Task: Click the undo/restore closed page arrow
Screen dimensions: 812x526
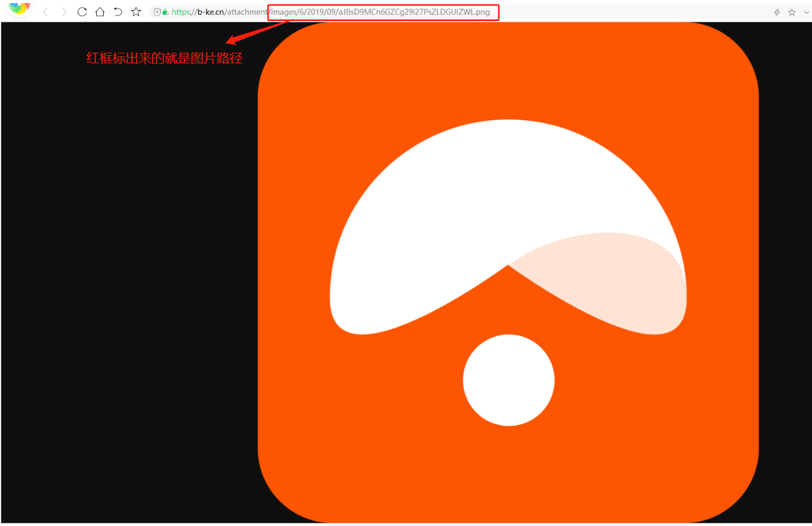Action: click(118, 12)
